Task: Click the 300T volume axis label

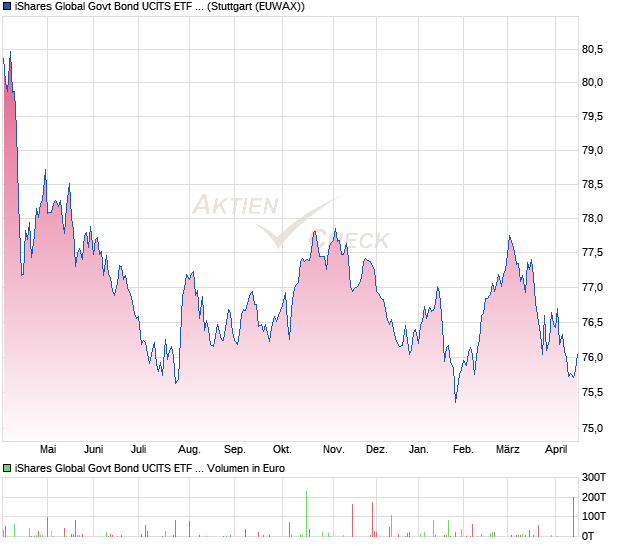Action: (x=594, y=478)
